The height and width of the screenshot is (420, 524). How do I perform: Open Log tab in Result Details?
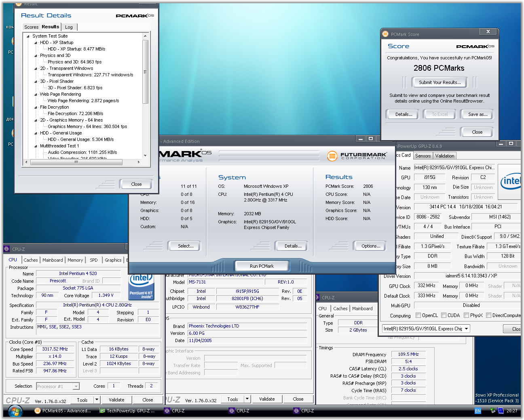point(69,27)
